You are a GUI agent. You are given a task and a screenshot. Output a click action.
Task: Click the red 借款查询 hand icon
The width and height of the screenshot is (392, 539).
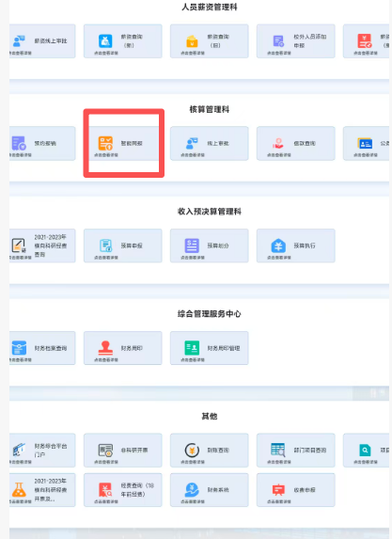278,143
